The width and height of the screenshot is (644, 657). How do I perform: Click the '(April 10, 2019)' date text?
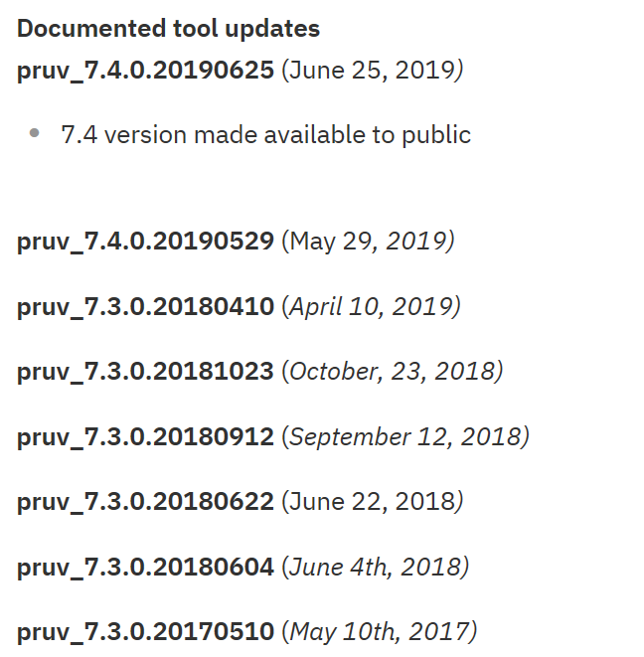[372, 306]
